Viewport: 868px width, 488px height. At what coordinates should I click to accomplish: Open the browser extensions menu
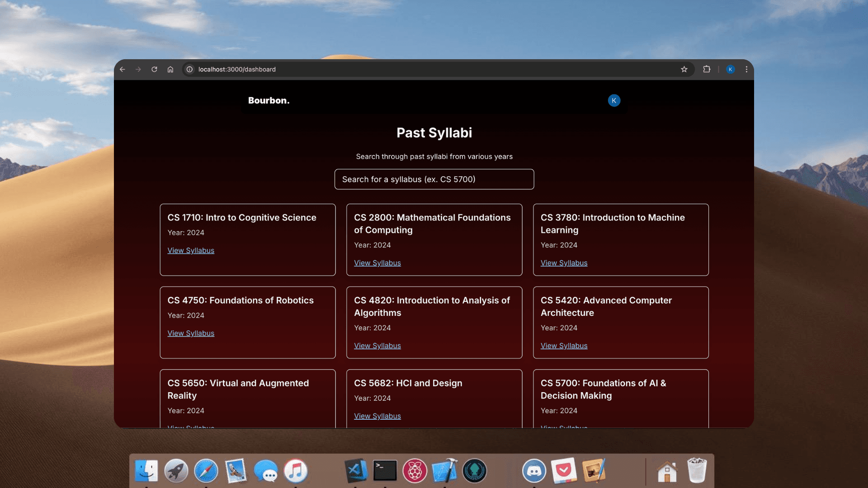point(707,69)
